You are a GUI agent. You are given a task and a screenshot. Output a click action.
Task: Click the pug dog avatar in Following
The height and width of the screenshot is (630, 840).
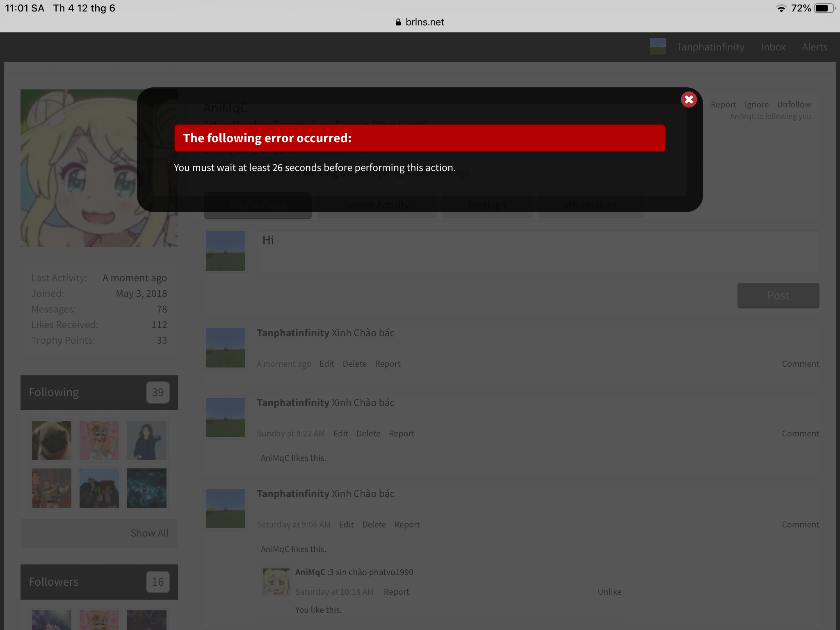(x=52, y=440)
